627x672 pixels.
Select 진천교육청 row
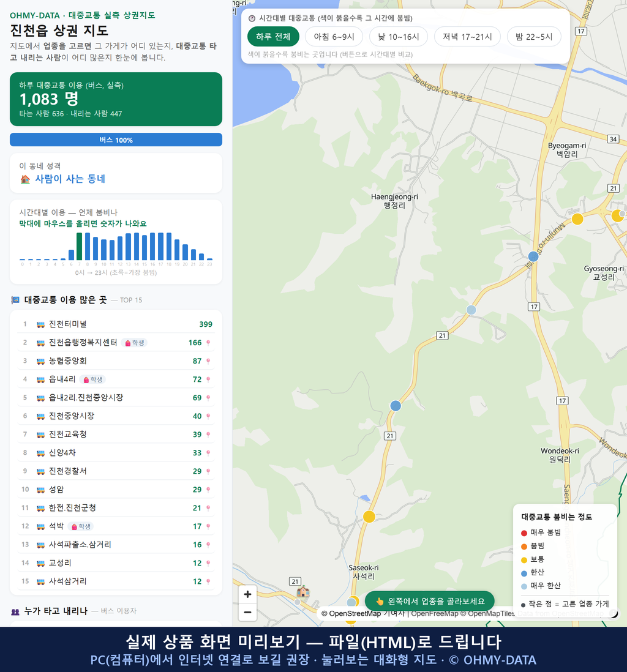116,435
